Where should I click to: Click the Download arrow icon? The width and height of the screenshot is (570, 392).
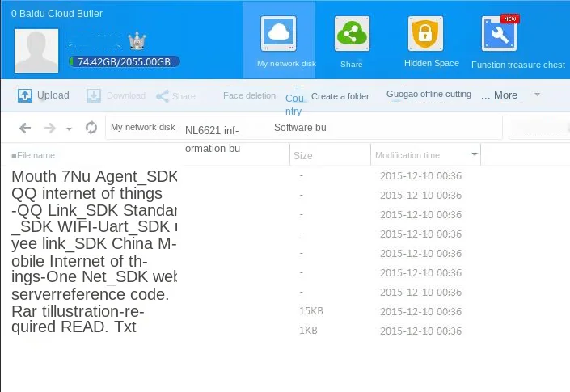(x=94, y=95)
